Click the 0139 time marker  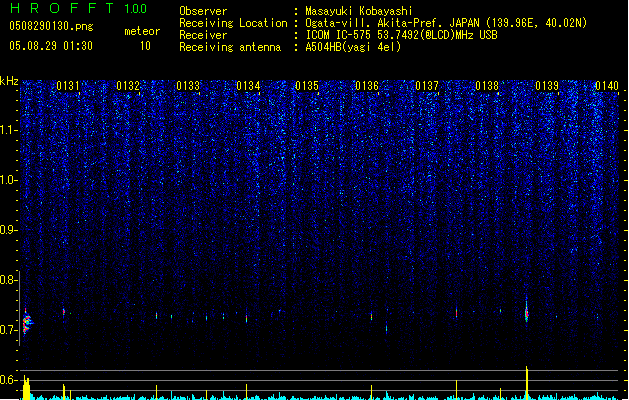coord(547,86)
